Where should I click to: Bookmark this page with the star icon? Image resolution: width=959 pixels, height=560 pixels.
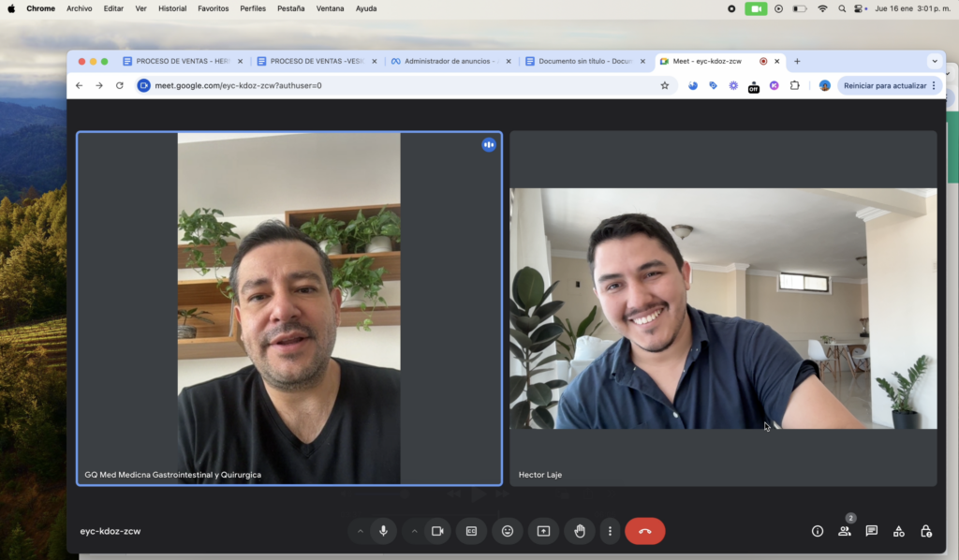(x=665, y=85)
